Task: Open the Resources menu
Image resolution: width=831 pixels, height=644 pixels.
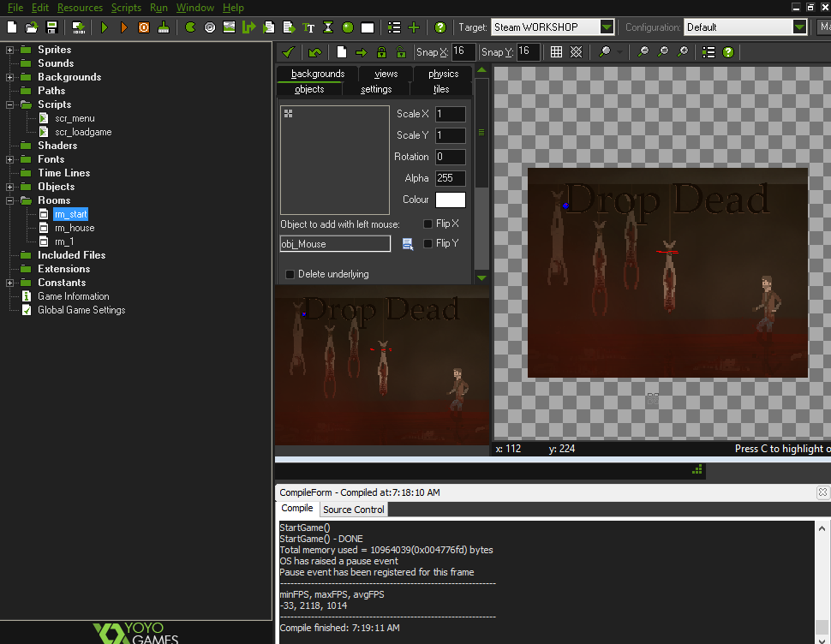Action: tap(80, 8)
